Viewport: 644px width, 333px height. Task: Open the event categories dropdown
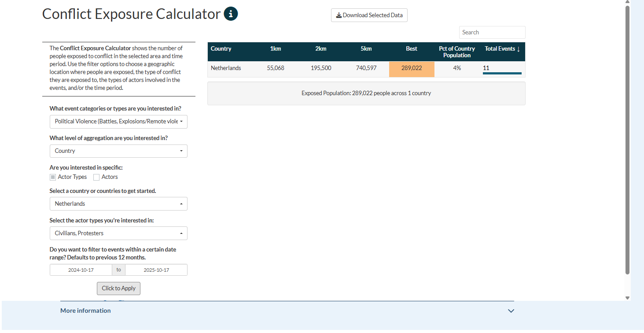pos(118,122)
